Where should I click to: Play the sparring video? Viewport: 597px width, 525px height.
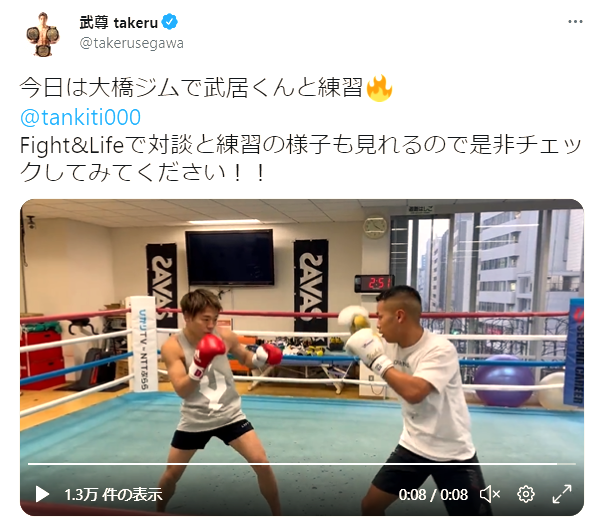point(42,494)
